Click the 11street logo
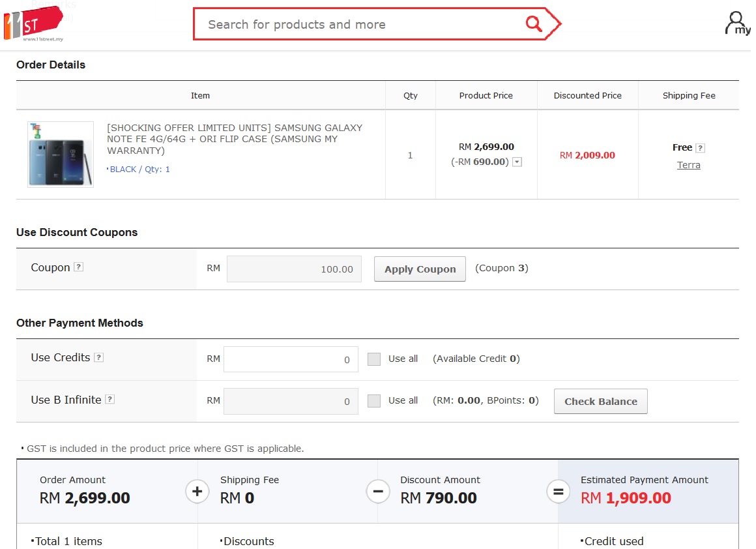The width and height of the screenshot is (756, 549). point(33,25)
